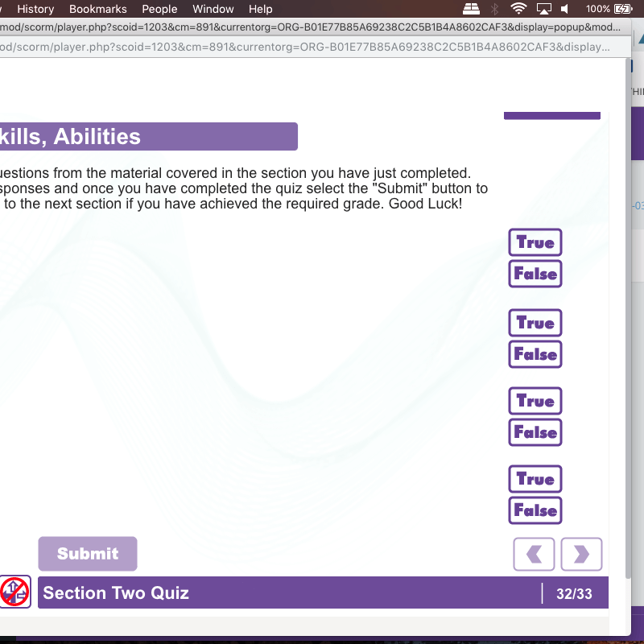Open the Window menu

point(213,9)
